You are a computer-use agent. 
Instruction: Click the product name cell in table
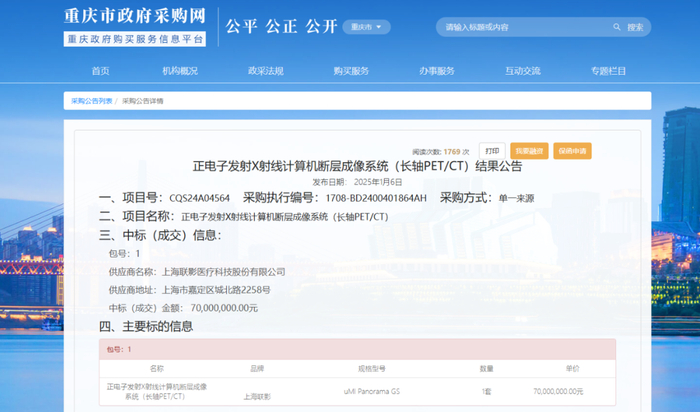[157, 391]
